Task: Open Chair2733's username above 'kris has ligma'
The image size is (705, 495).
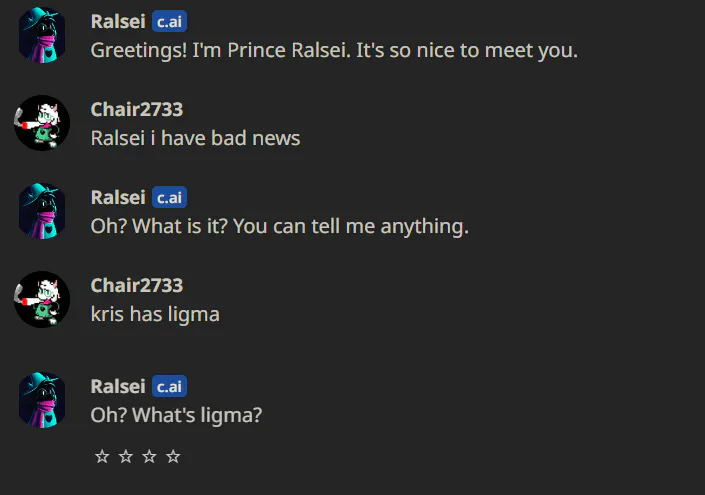Action: point(137,286)
